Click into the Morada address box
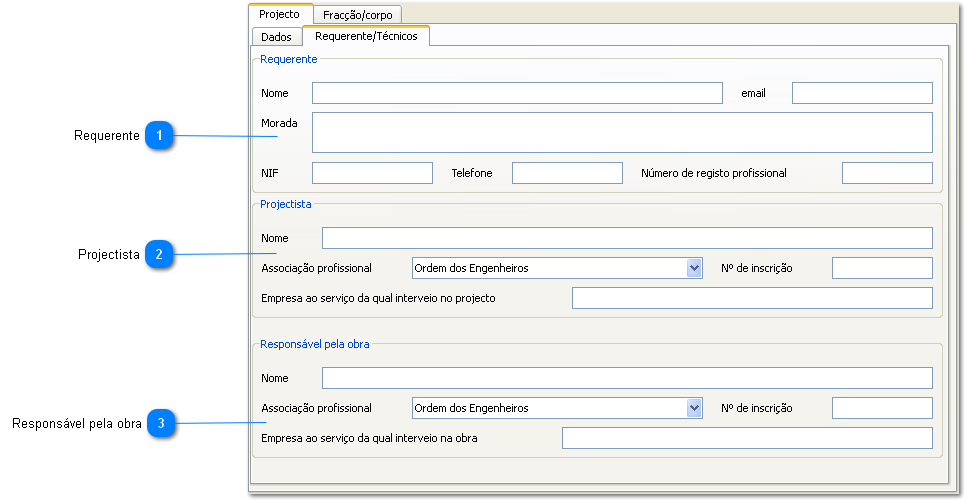The height and width of the screenshot is (502, 967). tap(621, 132)
